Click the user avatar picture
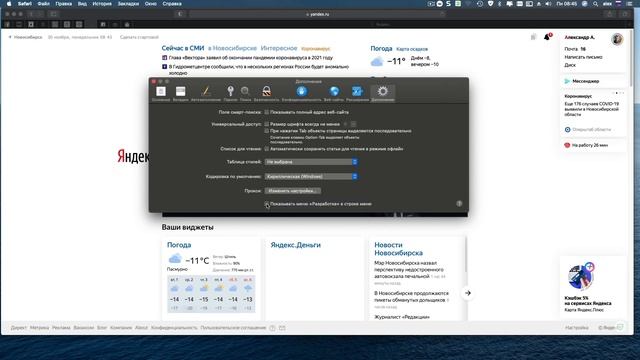 (617, 39)
